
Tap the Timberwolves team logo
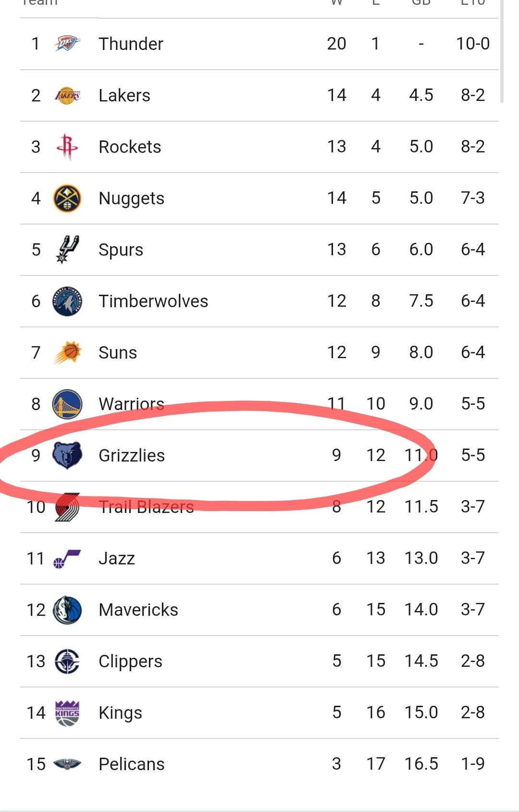click(x=67, y=301)
